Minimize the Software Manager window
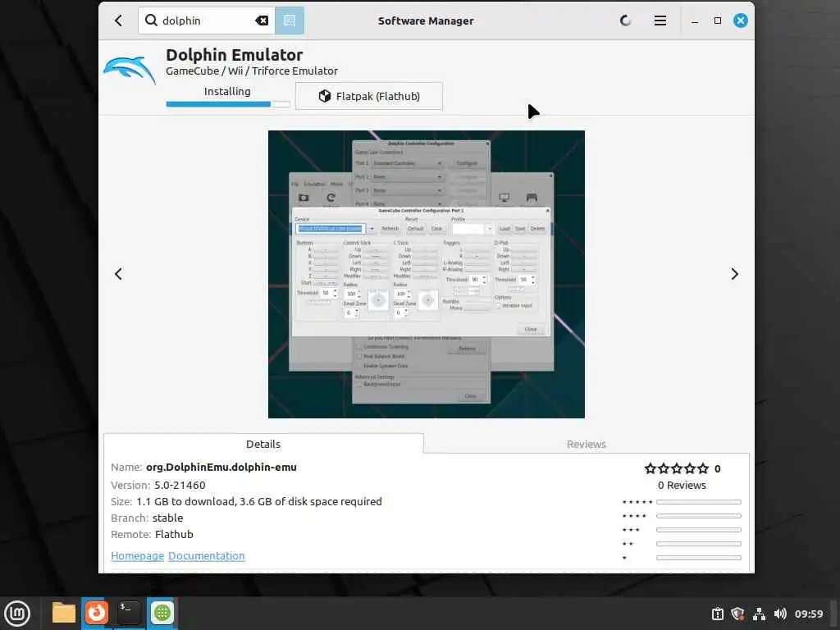840x630 pixels. (x=695, y=21)
